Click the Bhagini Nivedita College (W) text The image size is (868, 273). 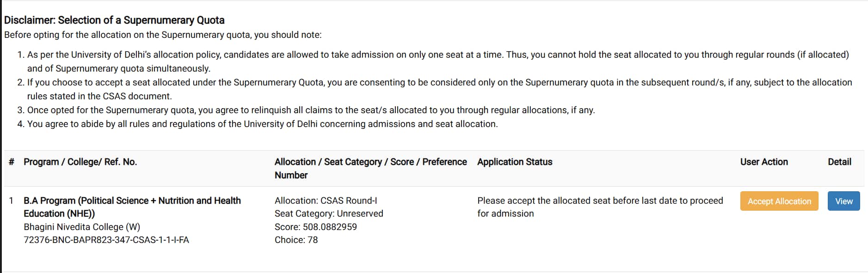[82, 227]
